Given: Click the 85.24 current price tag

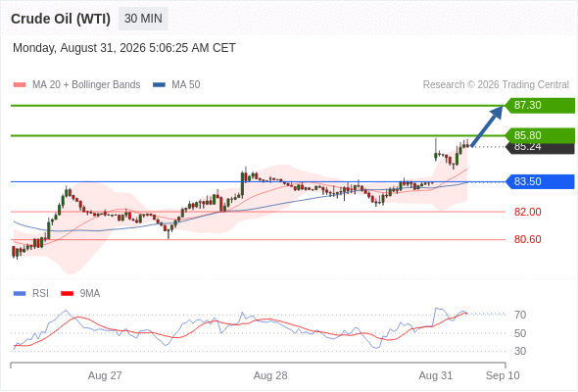Looking at the screenshot, I should pyautogui.click(x=540, y=148).
